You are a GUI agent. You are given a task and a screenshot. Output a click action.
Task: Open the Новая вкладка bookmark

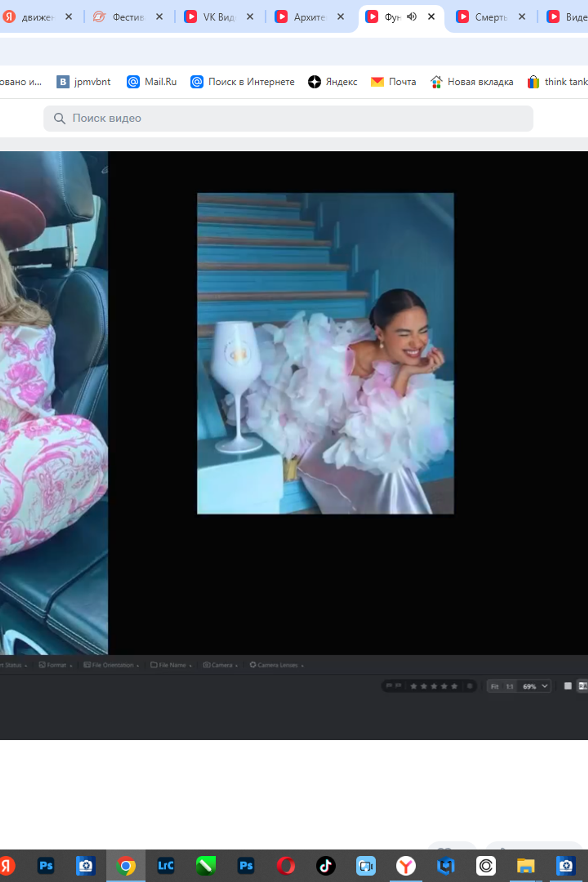coord(472,82)
